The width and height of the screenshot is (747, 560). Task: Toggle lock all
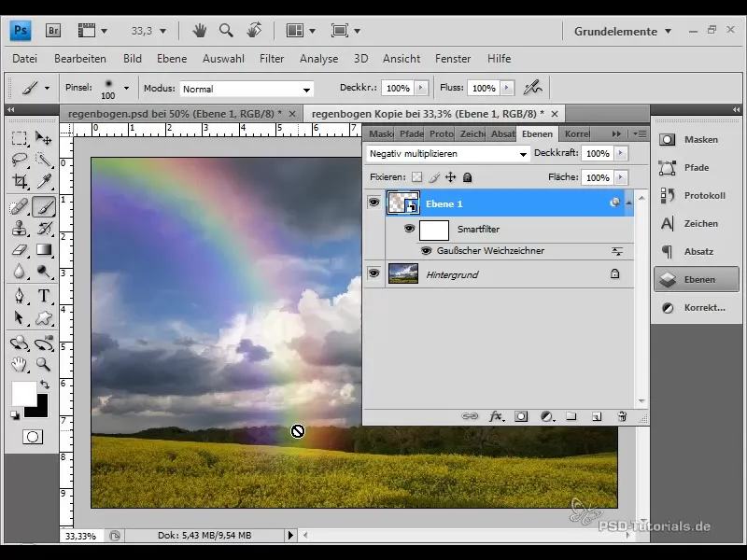pos(468,177)
